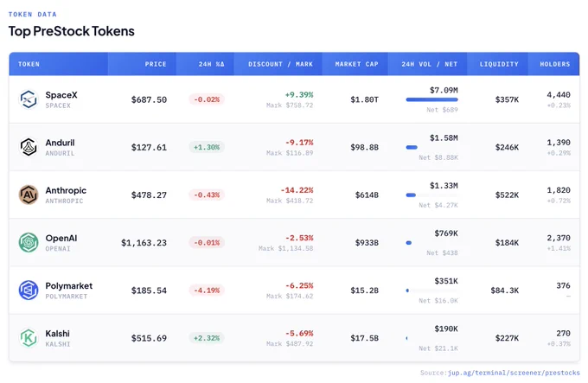Click the Polymarket token logo icon
Screen dimensions: 588x383
click(29, 290)
